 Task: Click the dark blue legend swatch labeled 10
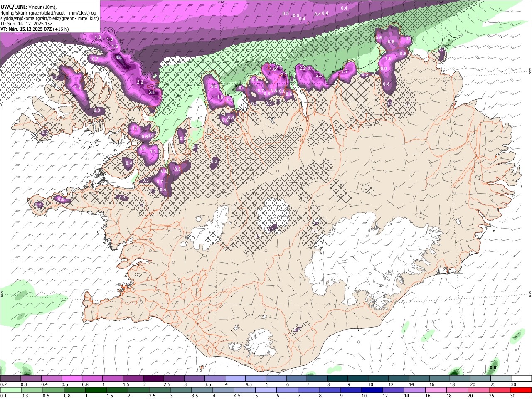371,390
